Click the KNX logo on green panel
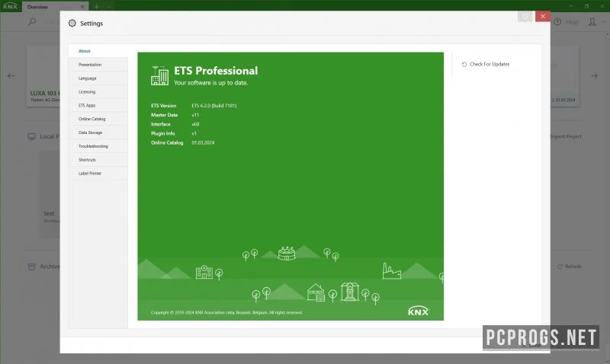 click(x=418, y=311)
